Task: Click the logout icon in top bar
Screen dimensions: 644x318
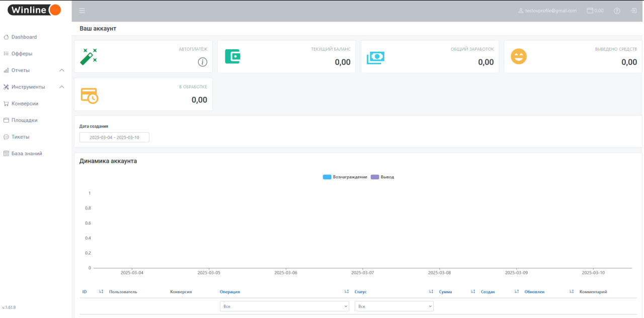Action: tap(633, 11)
